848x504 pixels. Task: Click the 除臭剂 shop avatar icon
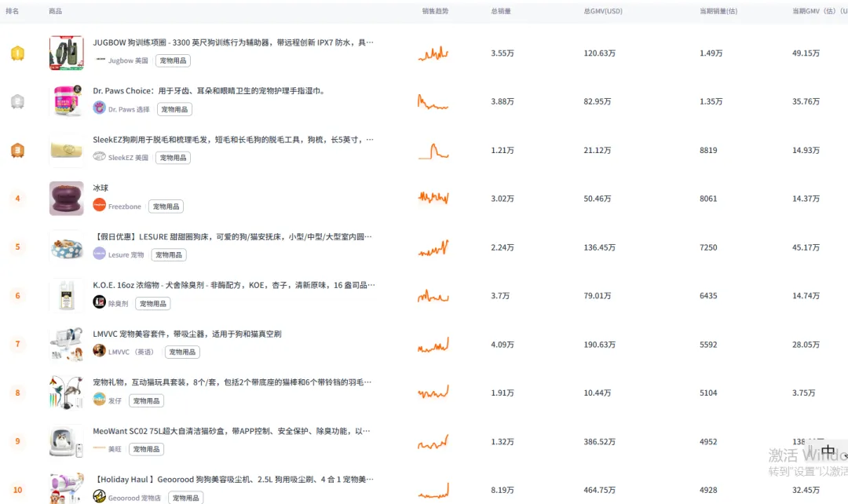pyautogui.click(x=99, y=302)
